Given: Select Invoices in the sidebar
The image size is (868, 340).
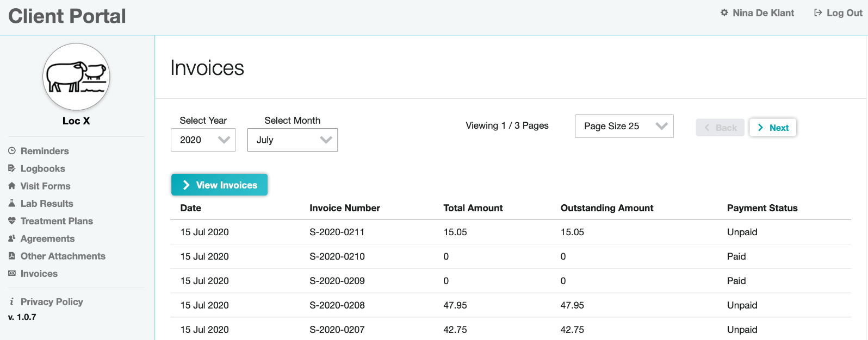Looking at the screenshot, I should (x=39, y=273).
